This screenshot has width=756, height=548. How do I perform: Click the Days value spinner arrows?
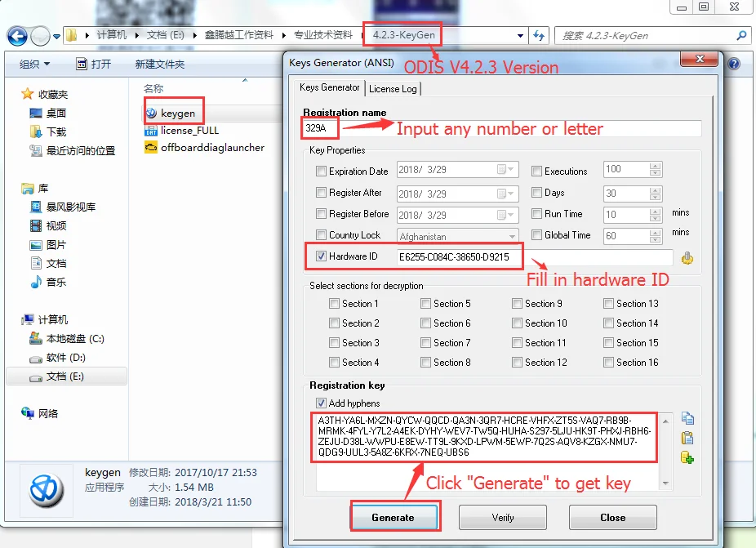coord(655,194)
